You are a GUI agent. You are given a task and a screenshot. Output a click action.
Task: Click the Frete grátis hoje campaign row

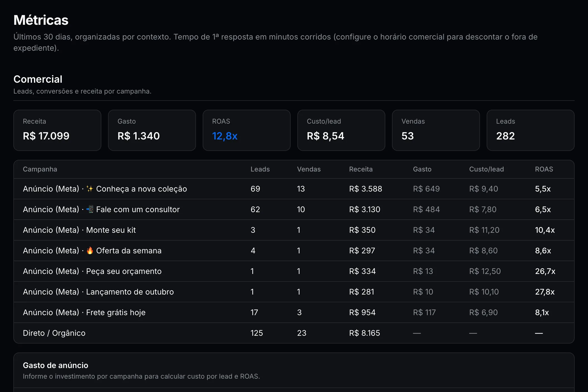coord(294,312)
